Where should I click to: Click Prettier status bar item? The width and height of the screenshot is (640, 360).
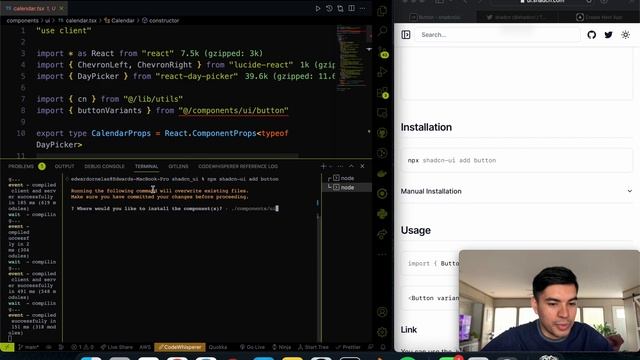click(x=348, y=347)
